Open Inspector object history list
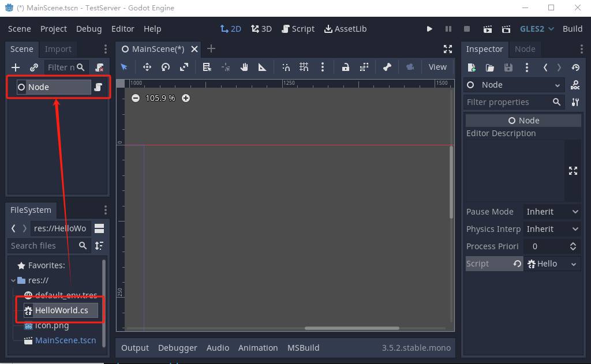The height and width of the screenshot is (364, 591). pos(575,68)
